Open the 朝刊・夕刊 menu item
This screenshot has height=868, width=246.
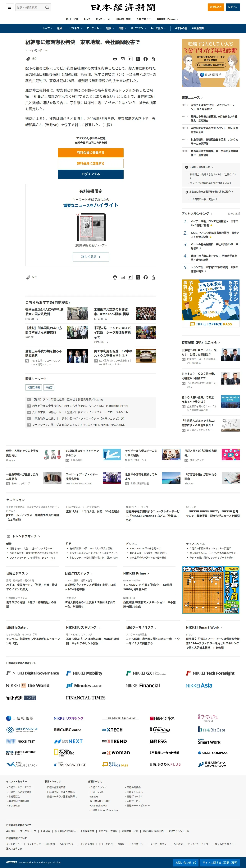72,19
